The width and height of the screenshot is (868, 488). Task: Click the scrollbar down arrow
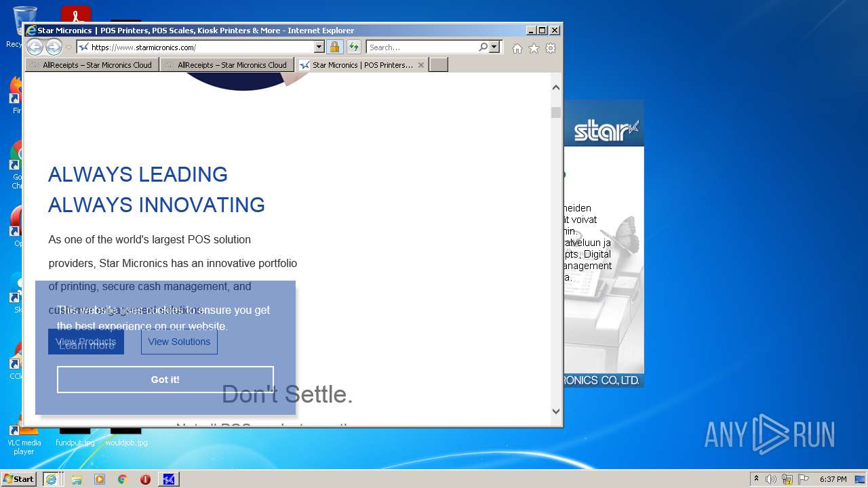pos(556,411)
